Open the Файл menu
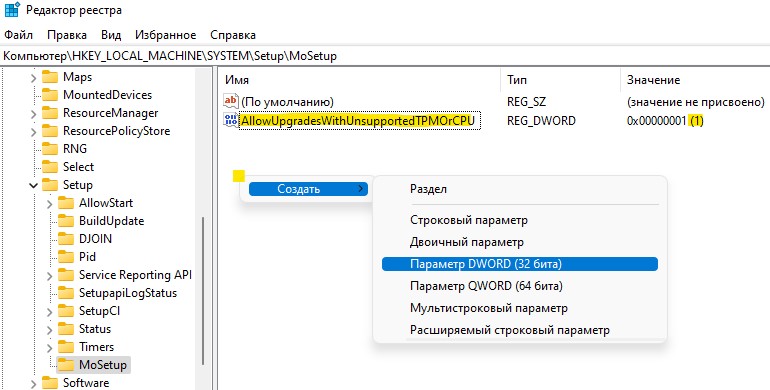The height and width of the screenshot is (390, 770). pos(19,35)
